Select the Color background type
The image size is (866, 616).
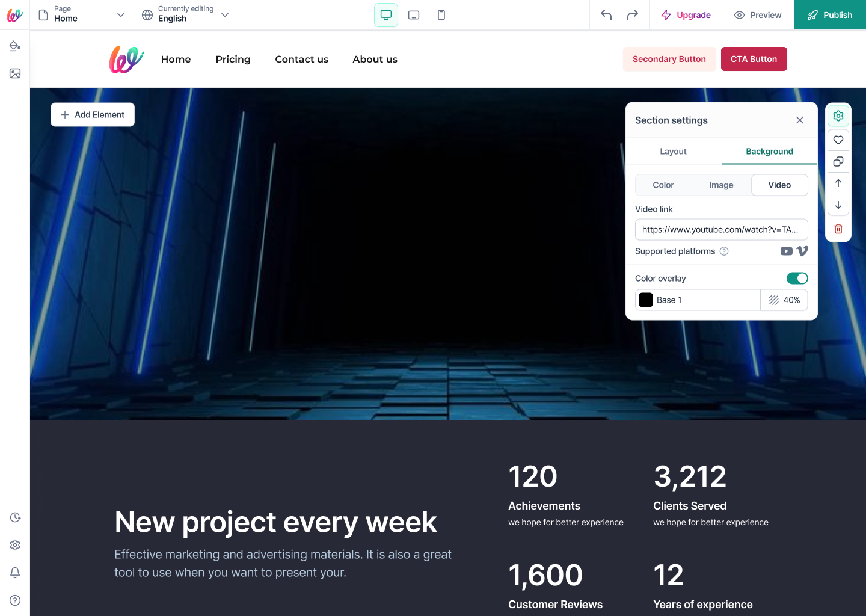click(663, 185)
